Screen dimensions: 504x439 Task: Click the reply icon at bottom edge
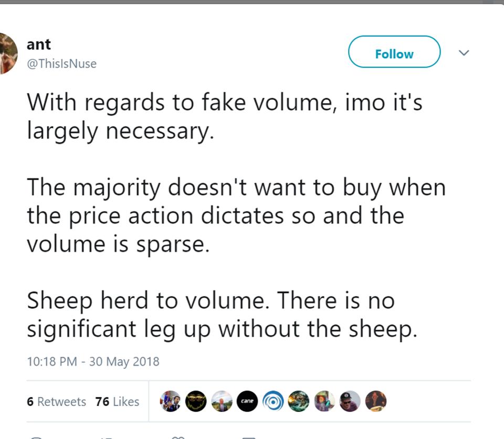36,437
